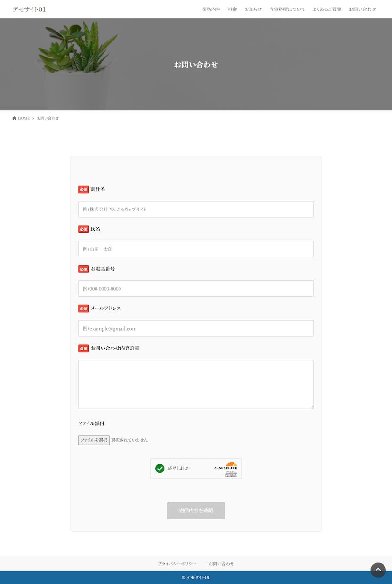The width and height of the screenshot is (392, 584).
Task: Open the デモサイト01 site logo link
Action: point(29,9)
